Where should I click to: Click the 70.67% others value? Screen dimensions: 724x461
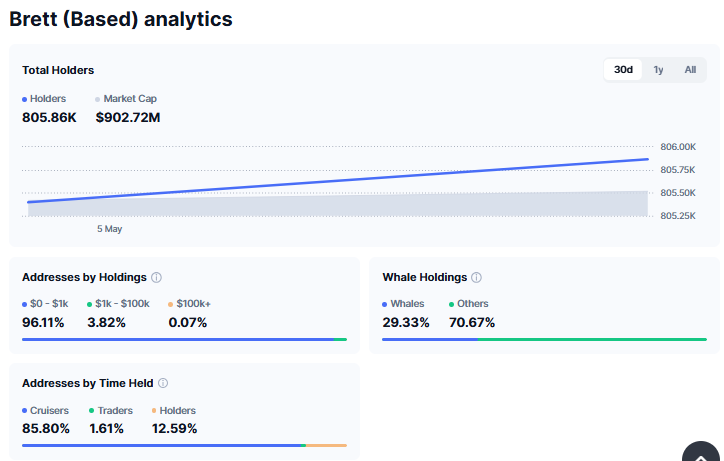[472, 322]
